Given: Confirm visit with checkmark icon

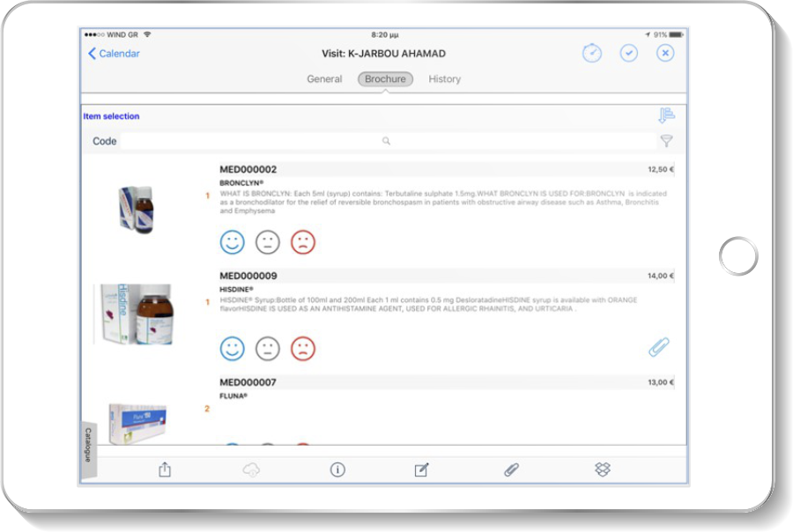Looking at the screenshot, I should 628,53.
